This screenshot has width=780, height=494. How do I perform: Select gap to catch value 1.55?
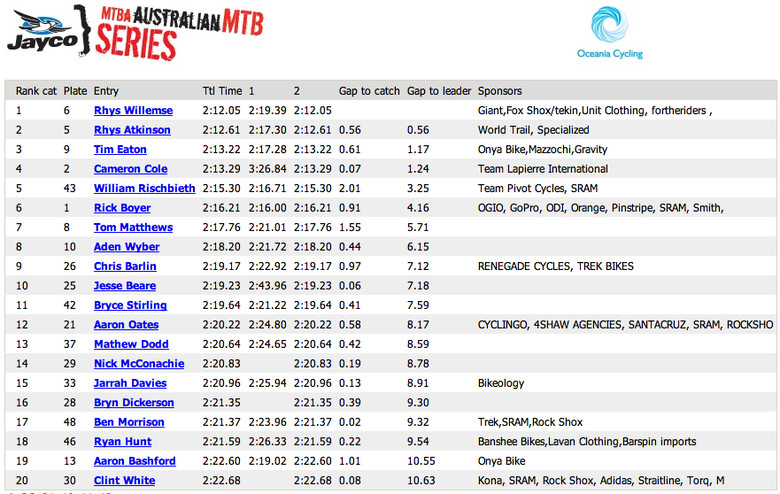click(350, 227)
